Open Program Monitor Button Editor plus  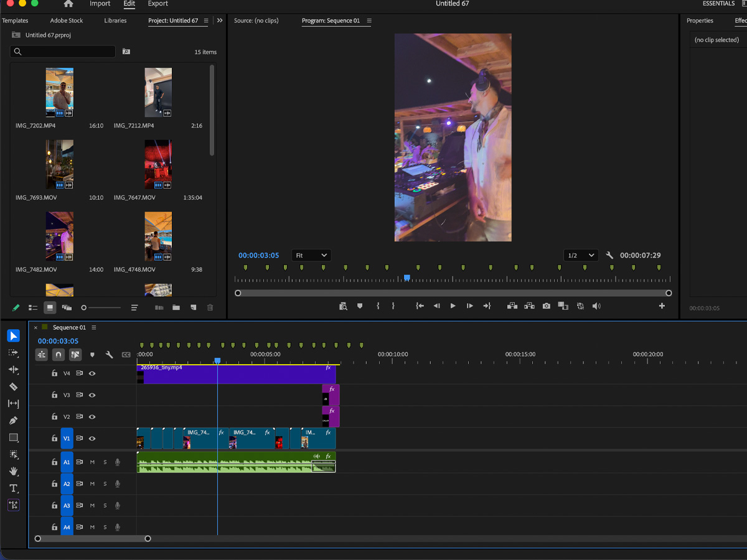point(662,306)
